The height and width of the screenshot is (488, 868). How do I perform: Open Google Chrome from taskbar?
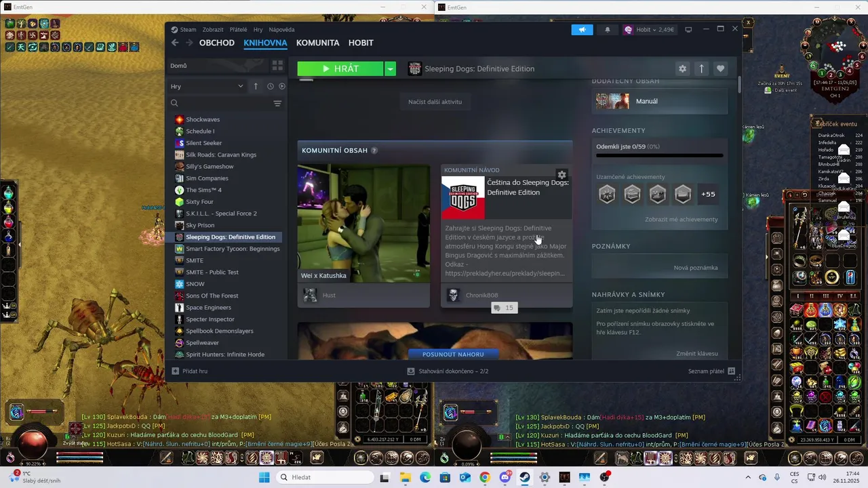tap(485, 477)
